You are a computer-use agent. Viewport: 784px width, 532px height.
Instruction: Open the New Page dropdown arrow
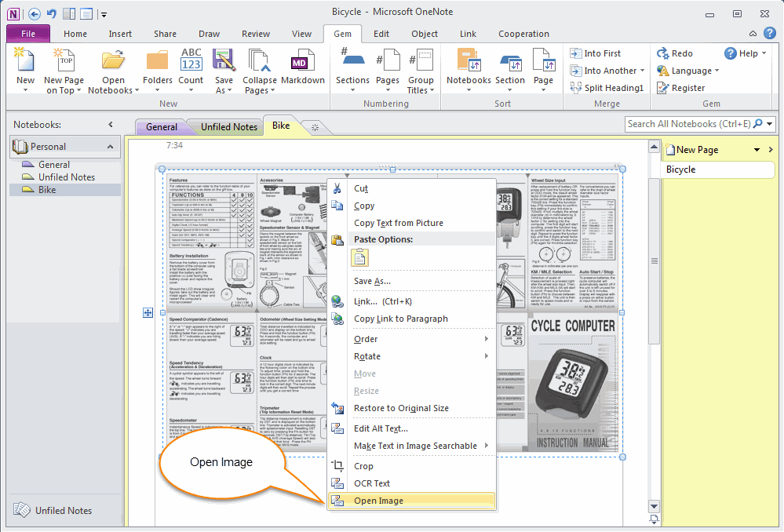[x=757, y=150]
